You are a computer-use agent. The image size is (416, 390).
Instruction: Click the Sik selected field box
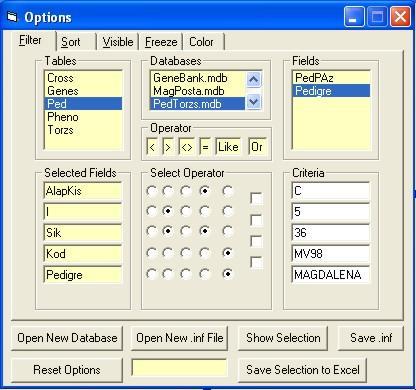pos(83,233)
